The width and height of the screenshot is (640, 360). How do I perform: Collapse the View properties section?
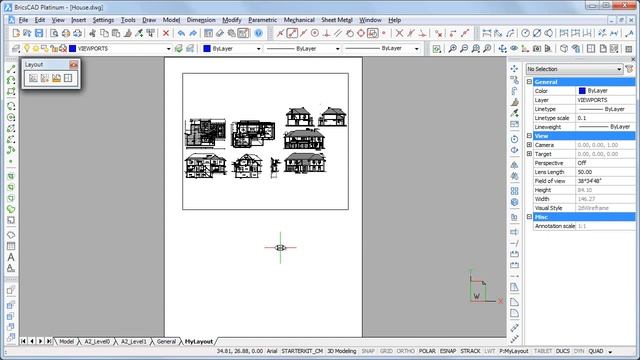tap(529, 136)
